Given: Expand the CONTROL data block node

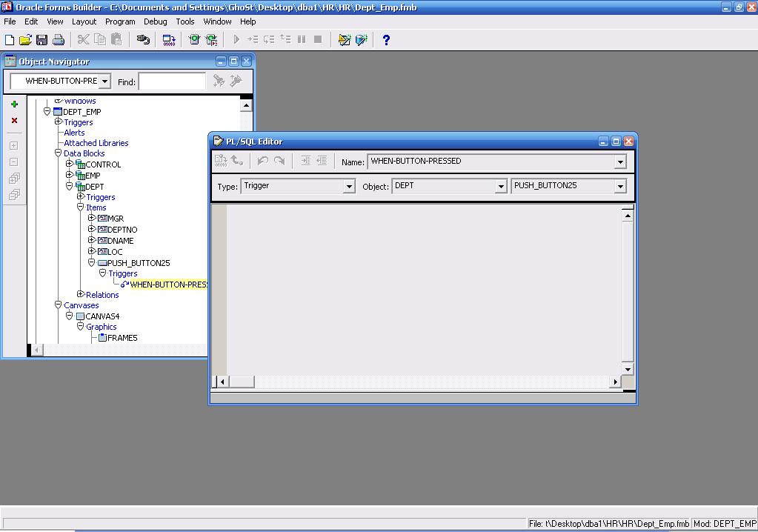Looking at the screenshot, I should click(x=70, y=164).
